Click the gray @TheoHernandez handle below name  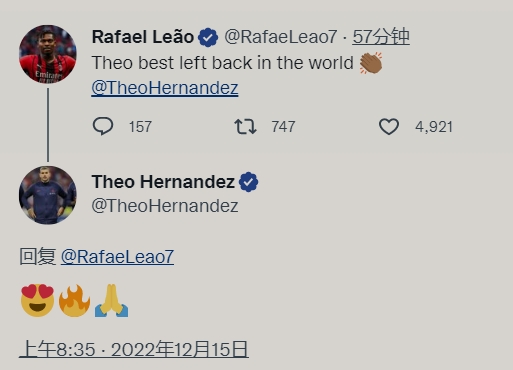(x=165, y=206)
